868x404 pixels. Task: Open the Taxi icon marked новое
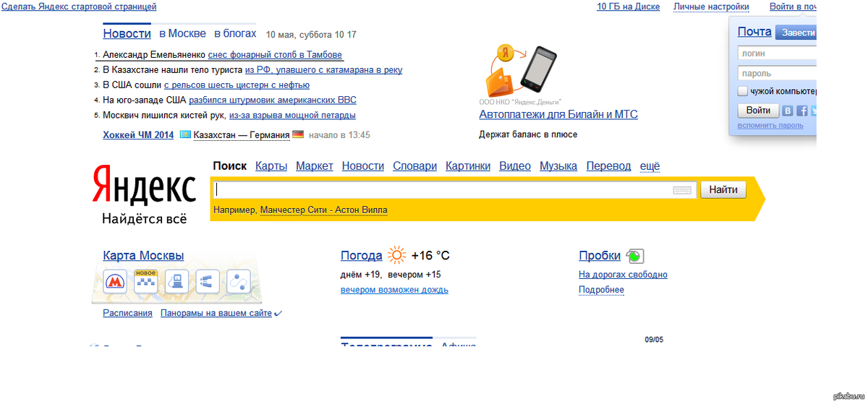point(145,280)
